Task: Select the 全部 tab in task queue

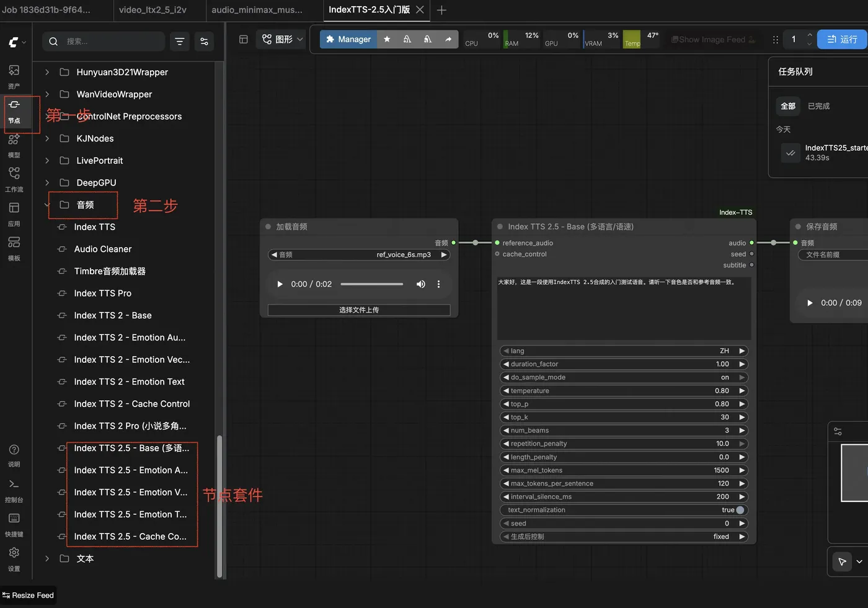Action: coord(788,106)
